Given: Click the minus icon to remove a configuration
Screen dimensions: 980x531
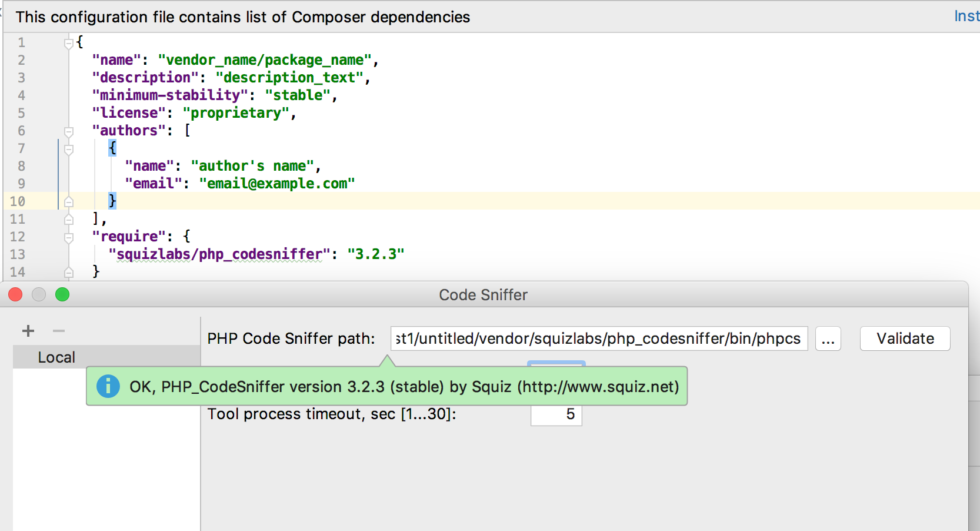Looking at the screenshot, I should point(59,331).
